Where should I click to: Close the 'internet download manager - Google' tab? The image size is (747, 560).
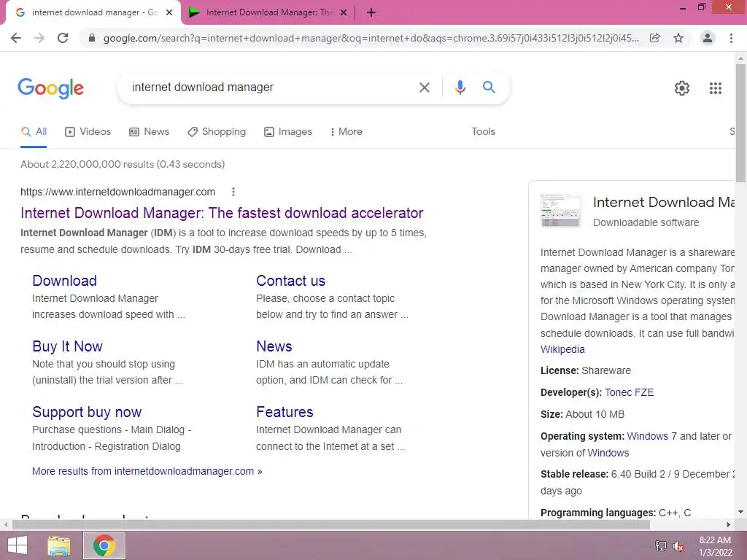(169, 13)
